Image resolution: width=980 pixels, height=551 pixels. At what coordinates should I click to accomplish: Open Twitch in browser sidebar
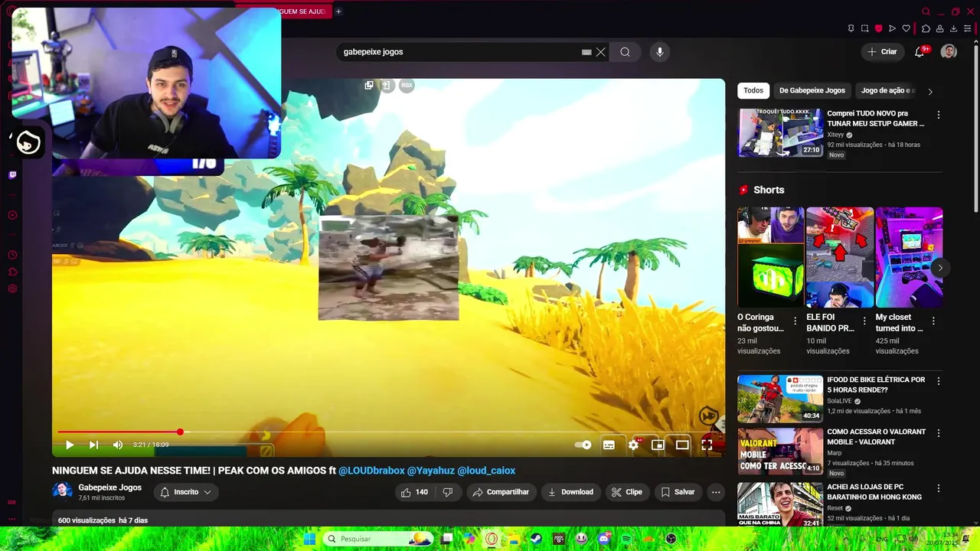pyautogui.click(x=12, y=175)
